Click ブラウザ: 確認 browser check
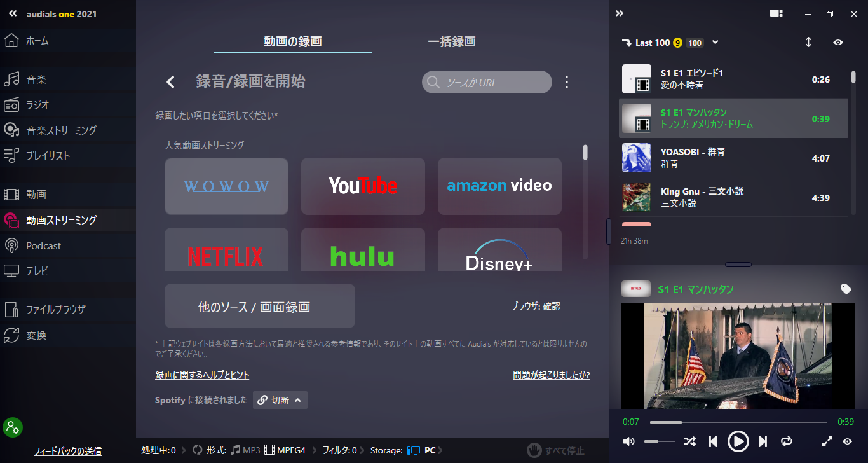The height and width of the screenshot is (463, 868). tap(536, 306)
